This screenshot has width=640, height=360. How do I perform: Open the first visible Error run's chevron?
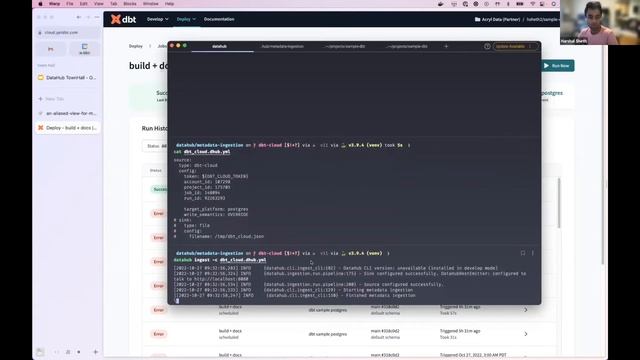tap(526, 310)
